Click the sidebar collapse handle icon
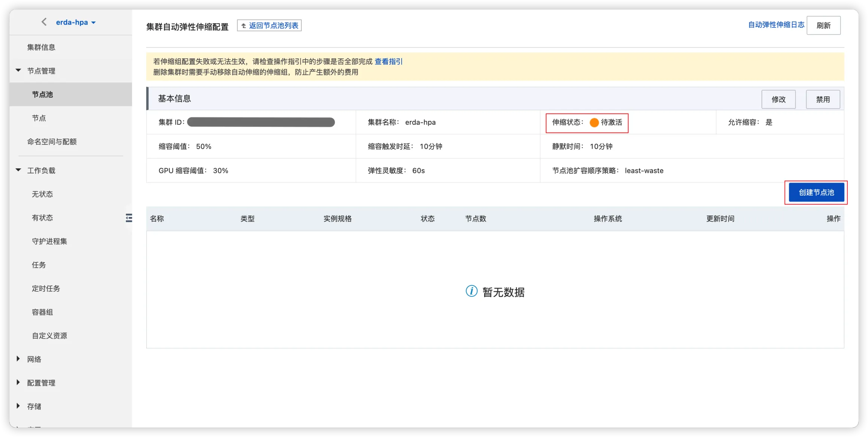Viewport: 868px width, 437px height. point(129,218)
